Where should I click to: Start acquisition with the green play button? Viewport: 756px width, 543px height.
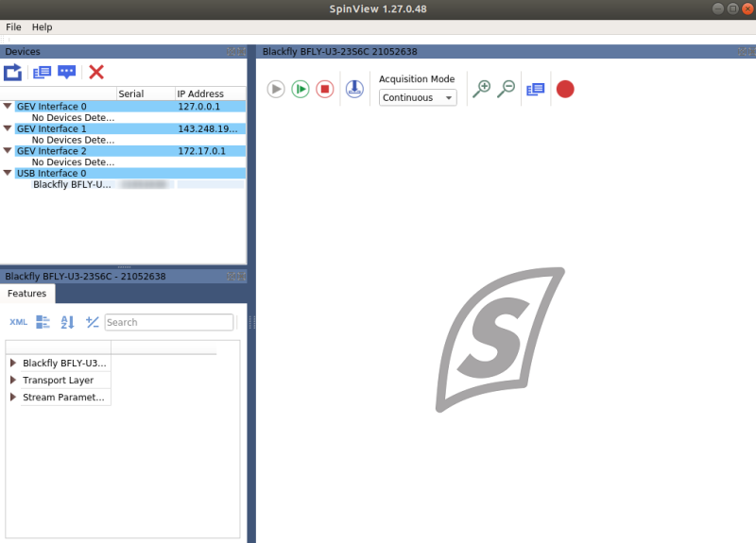click(301, 89)
